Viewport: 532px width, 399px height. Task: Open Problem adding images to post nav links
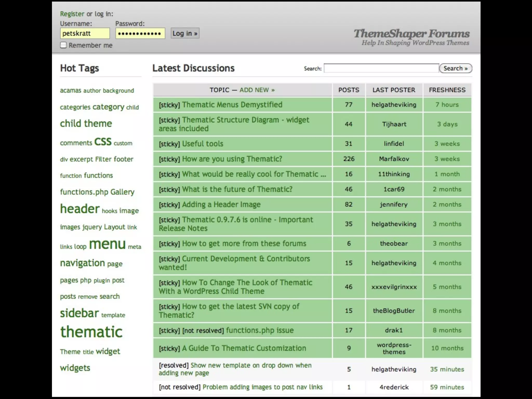(x=262, y=387)
